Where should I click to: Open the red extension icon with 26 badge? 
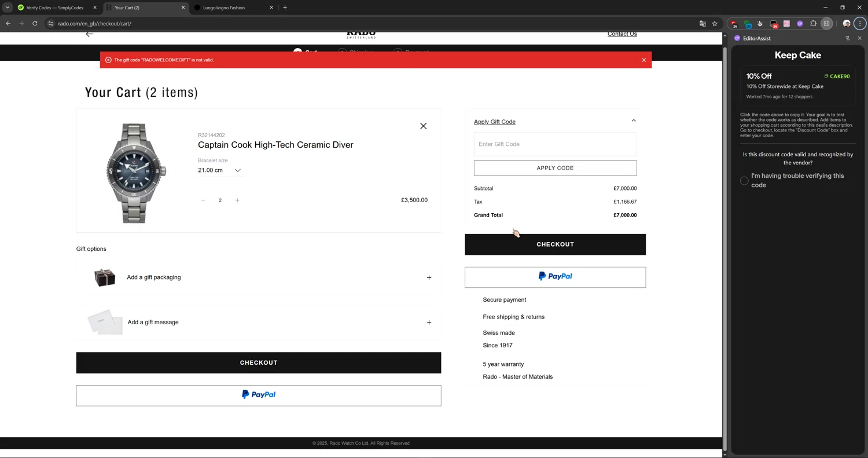pyautogui.click(x=734, y=24)
